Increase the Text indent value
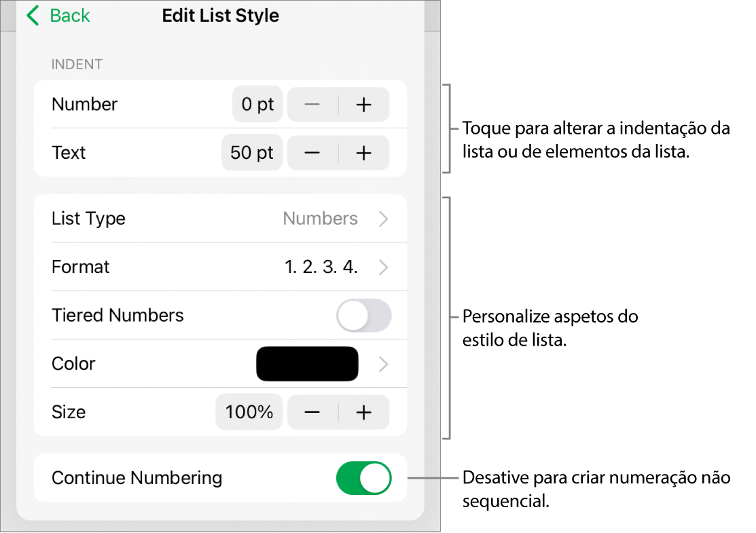The width and height of the screenshot is (756, 533). coord(364,153)
